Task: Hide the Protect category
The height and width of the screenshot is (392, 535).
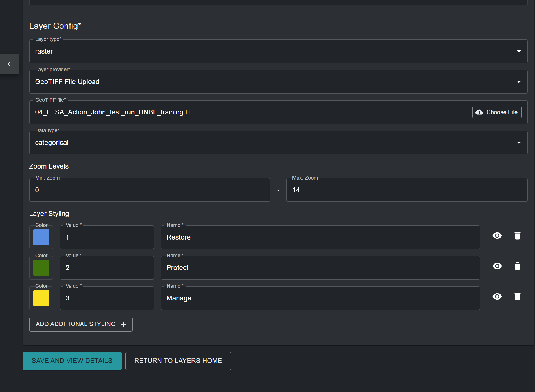Action: 497,266
